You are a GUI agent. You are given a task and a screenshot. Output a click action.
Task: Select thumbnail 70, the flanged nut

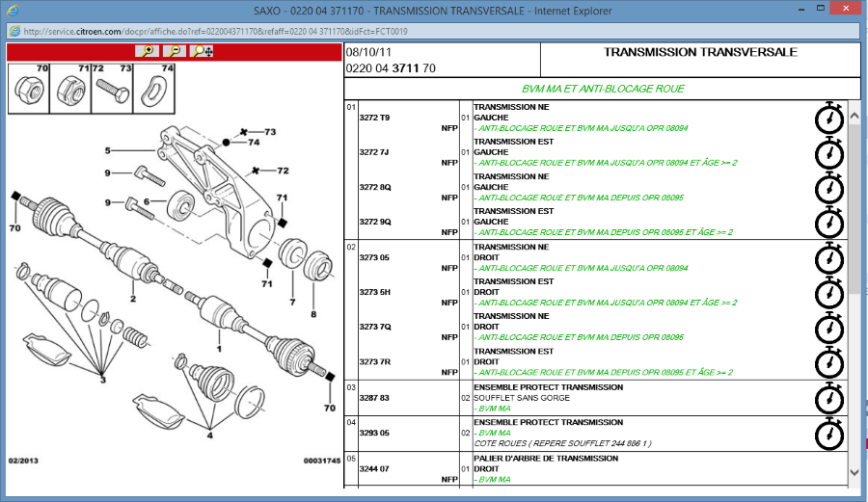coord(29,89)
